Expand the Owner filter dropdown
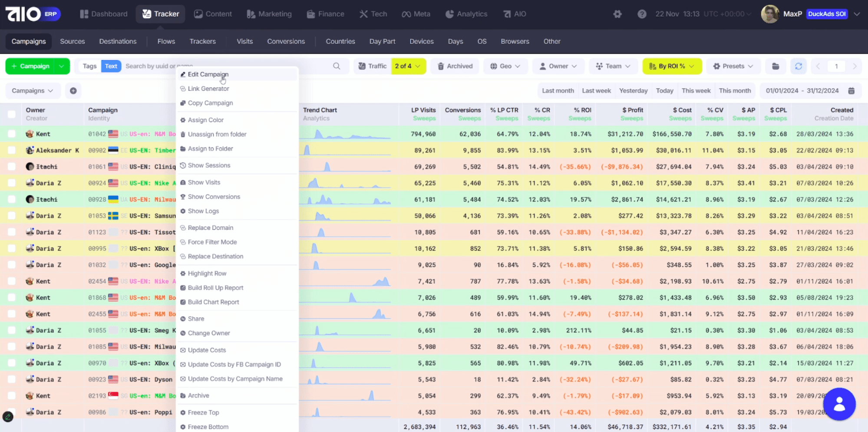Screen dimensions: 868x432 click(558, 66)
